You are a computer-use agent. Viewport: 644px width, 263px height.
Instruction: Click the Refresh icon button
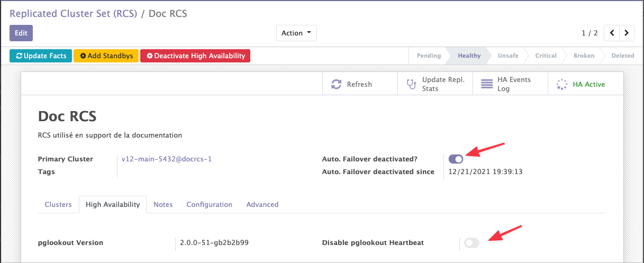point(336,85)
